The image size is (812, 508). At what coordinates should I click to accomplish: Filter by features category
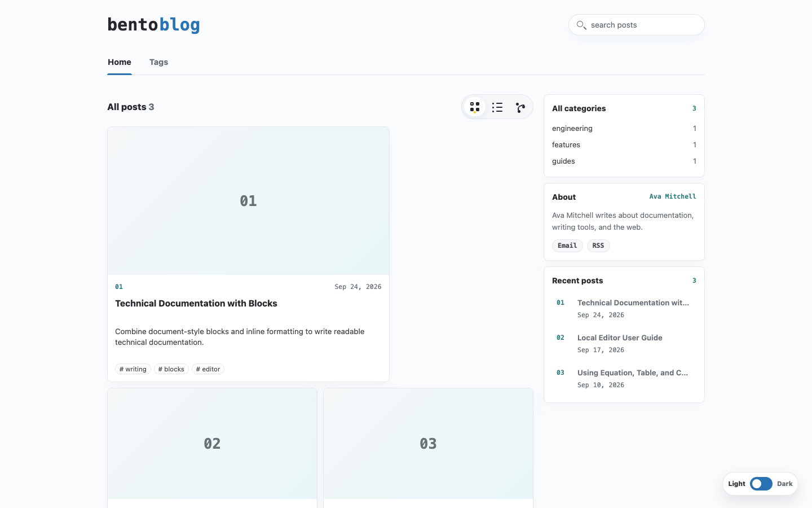(x=624, y=144)
